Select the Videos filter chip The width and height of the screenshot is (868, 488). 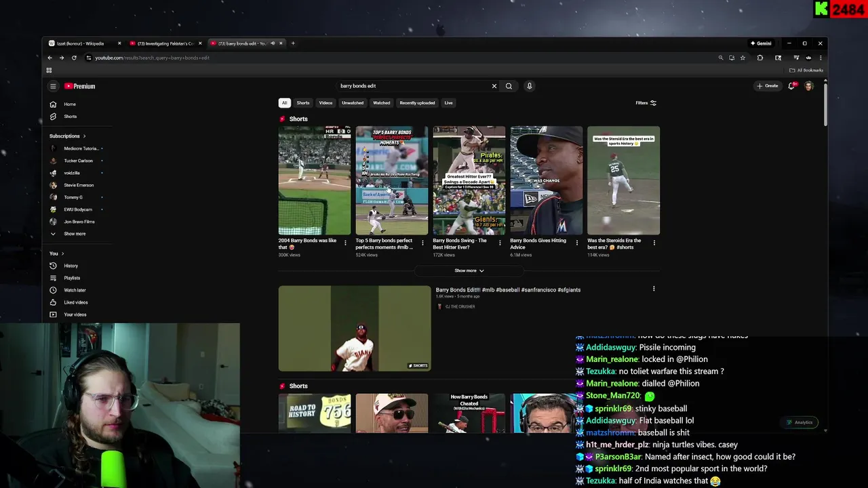[325, 103]
